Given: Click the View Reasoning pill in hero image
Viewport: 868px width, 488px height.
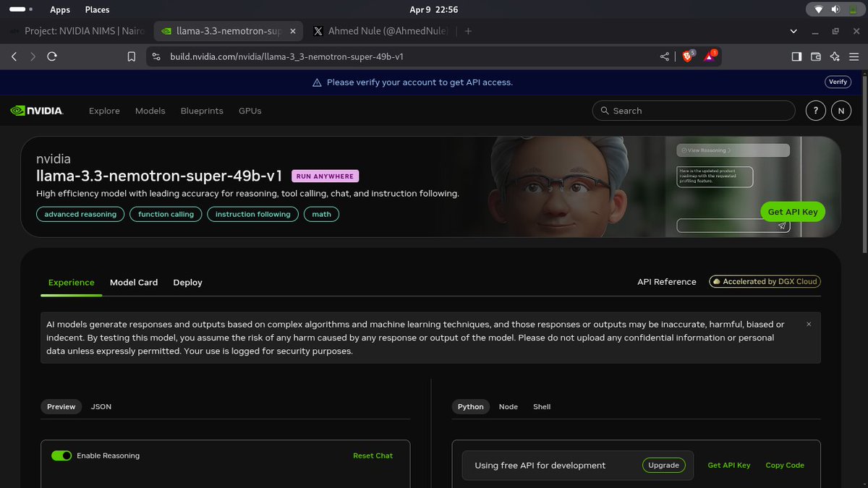Looking at the screenshot, I should click(733, 150).
